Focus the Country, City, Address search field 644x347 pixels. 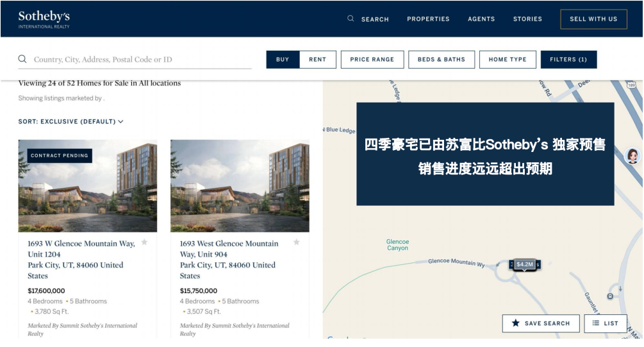135,60
